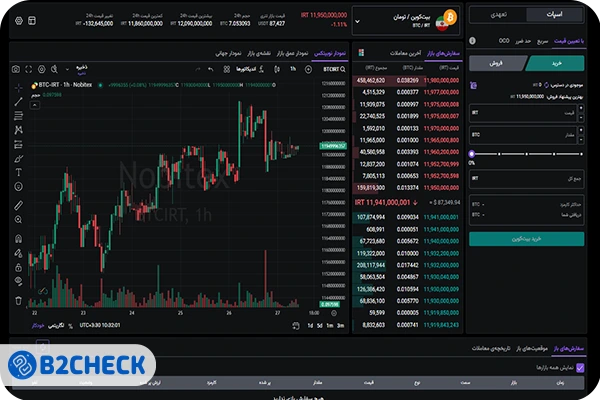The width and height of the screenshot is (600, 400).
Task: Select the text annotation tool on chart
Action: [20, 172]
